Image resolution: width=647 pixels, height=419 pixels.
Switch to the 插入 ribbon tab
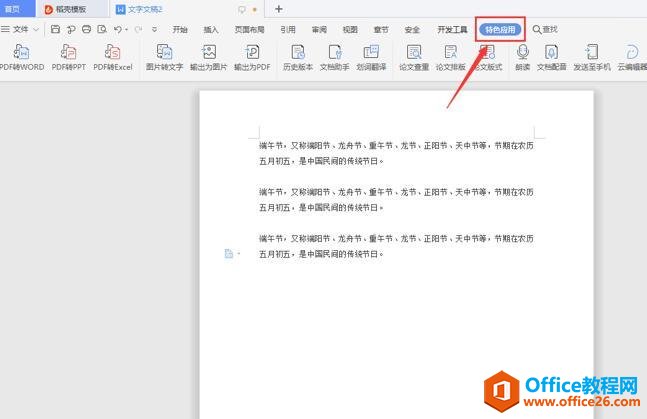211,30
